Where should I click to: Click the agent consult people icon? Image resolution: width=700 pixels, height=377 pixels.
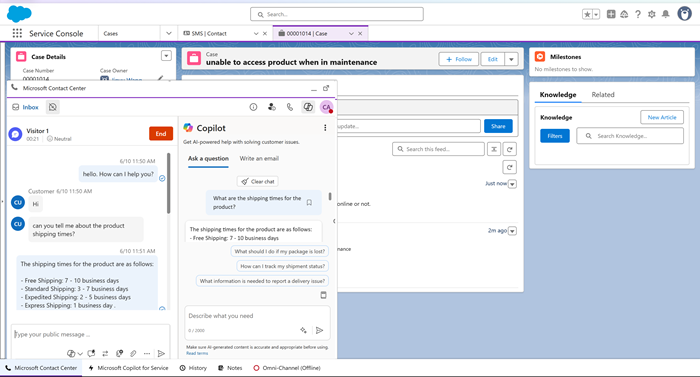tap(271, 107)
